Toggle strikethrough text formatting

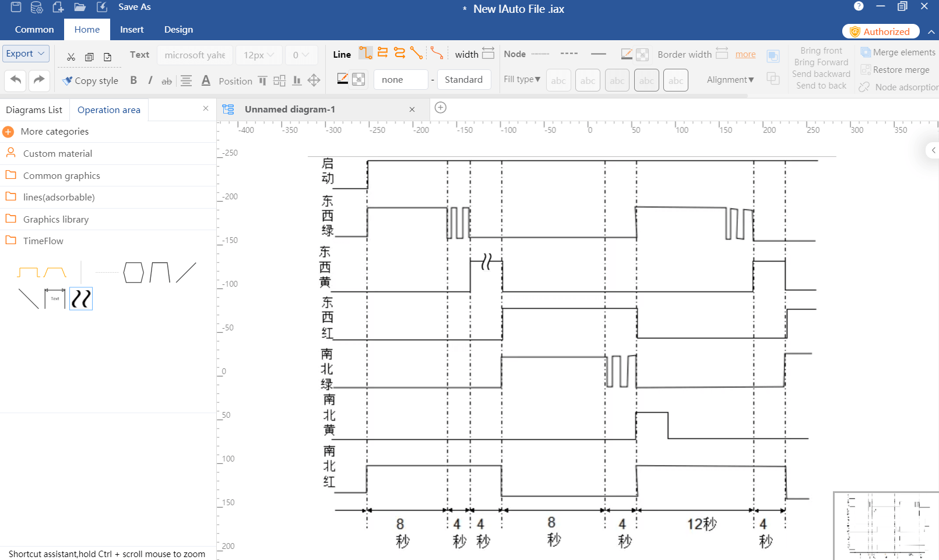point(167,81)
